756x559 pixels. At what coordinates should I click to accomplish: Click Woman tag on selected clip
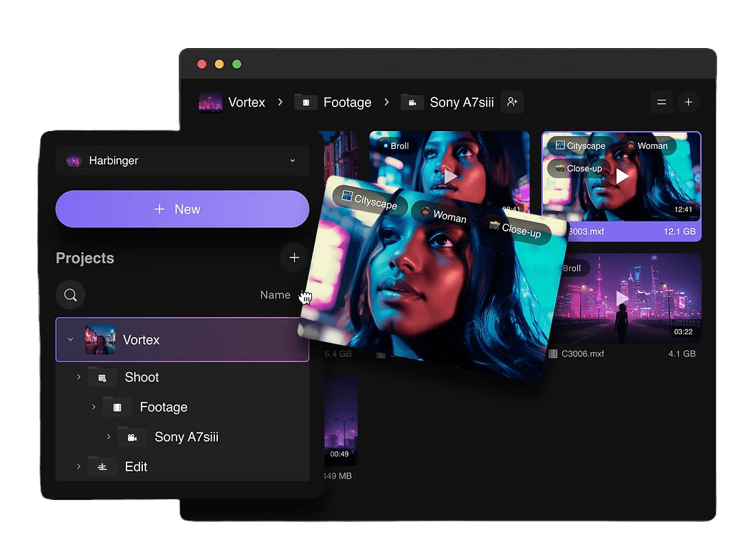pyautogui.click(x=647, y=146)
